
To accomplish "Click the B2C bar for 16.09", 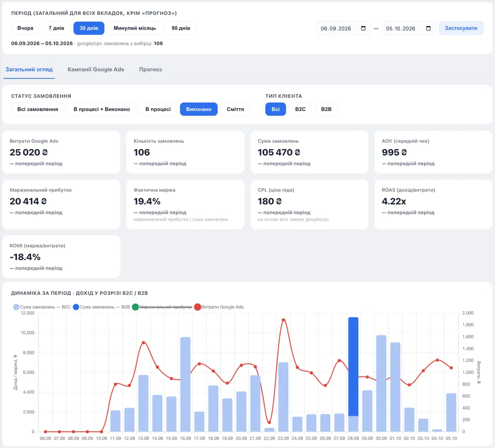I will [x=185, y=384].
